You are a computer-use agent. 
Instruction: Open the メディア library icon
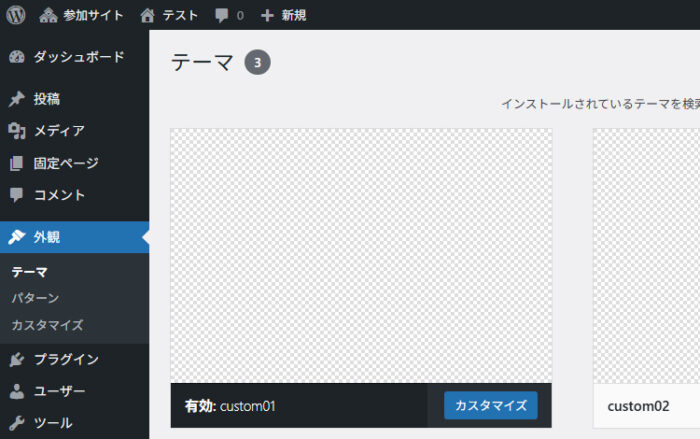(16, 131)
